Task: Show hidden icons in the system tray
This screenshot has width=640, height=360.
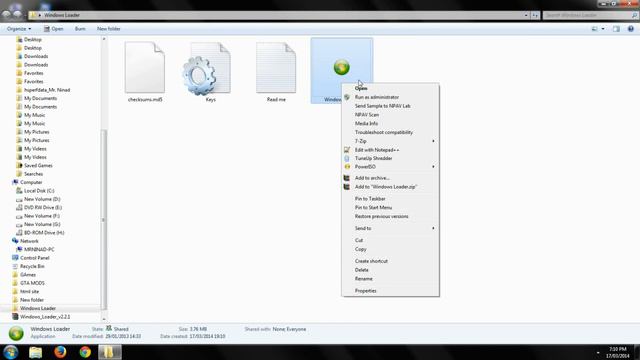Action: [x=598, y=352]
